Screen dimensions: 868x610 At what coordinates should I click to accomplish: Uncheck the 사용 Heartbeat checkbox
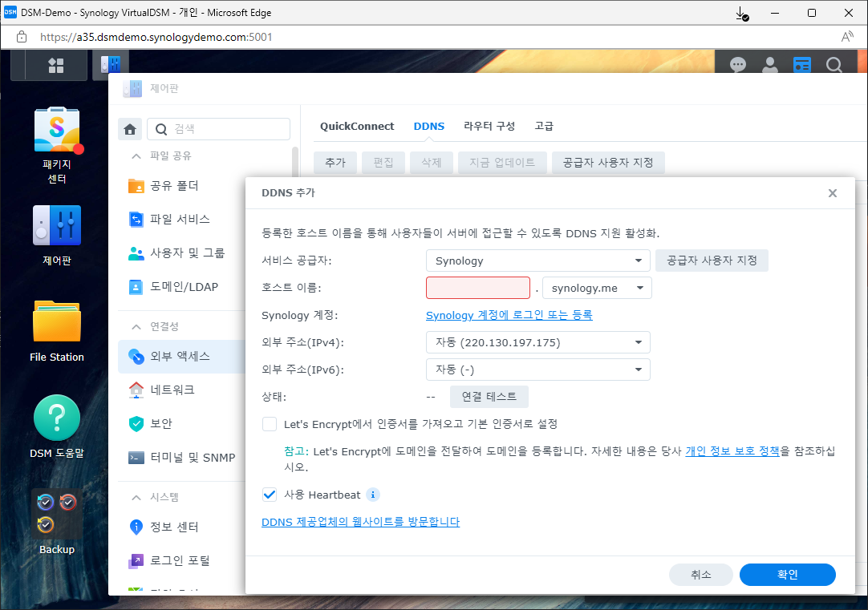(x=270, y=495)
